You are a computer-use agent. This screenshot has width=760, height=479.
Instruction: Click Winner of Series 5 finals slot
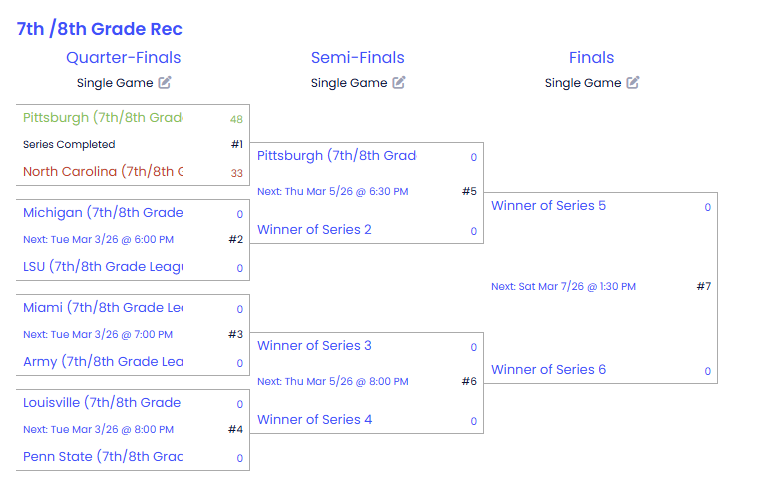548,206
